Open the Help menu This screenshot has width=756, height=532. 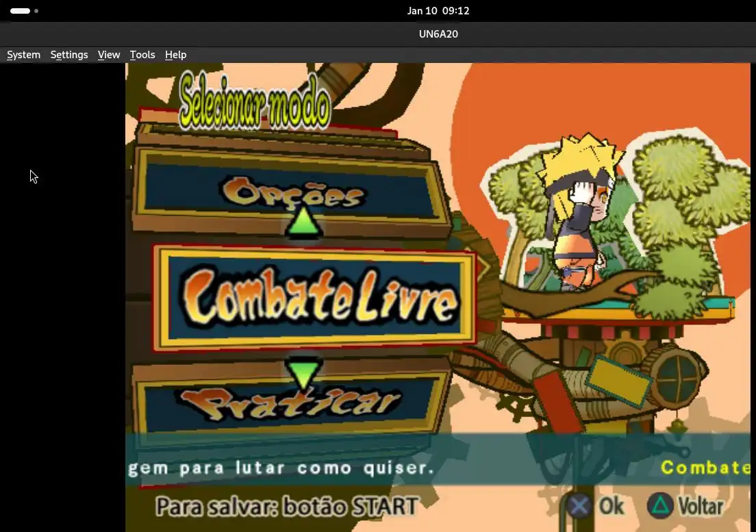[175, 55]
